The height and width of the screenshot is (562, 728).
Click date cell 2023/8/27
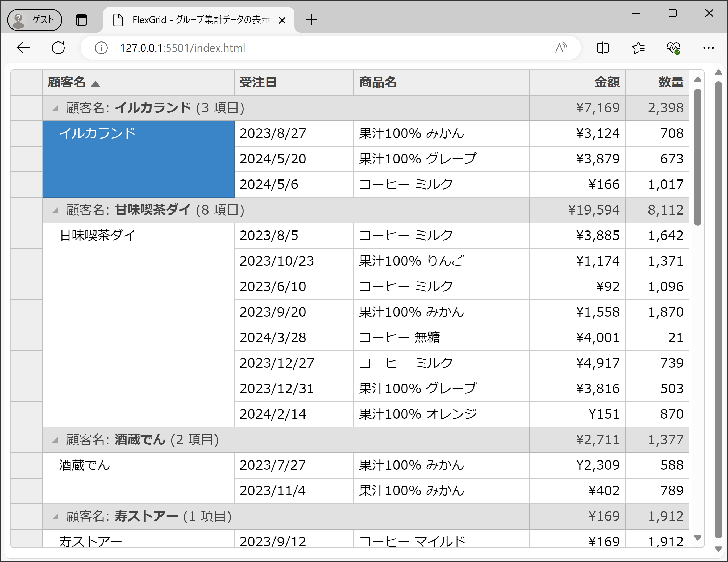[294, 133]
